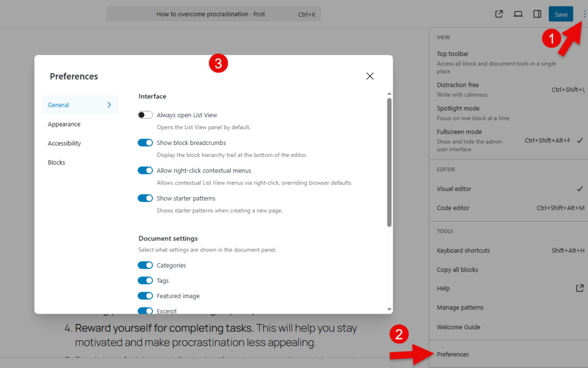Toggle Always open List View switch
The height and width of the screenshot is (368, 588).
tap(145, 115)
